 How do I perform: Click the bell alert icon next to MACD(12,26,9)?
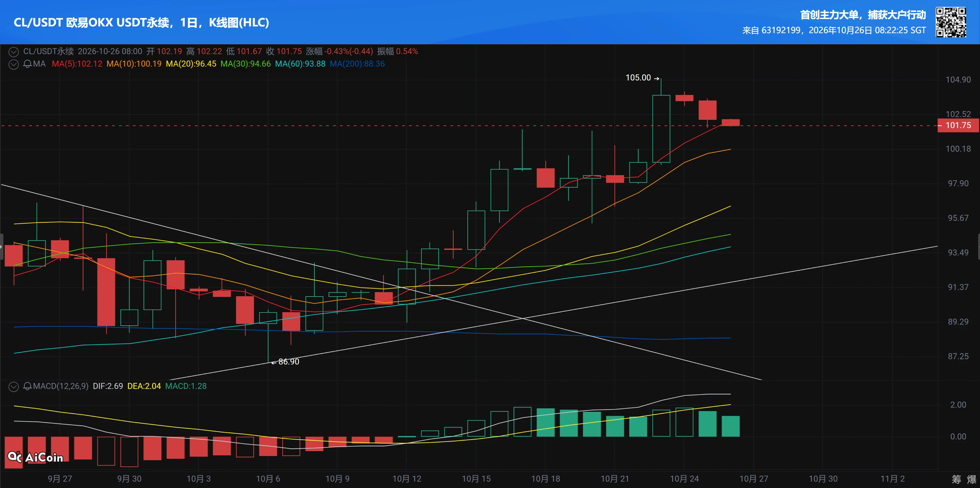tap(27, 386)
